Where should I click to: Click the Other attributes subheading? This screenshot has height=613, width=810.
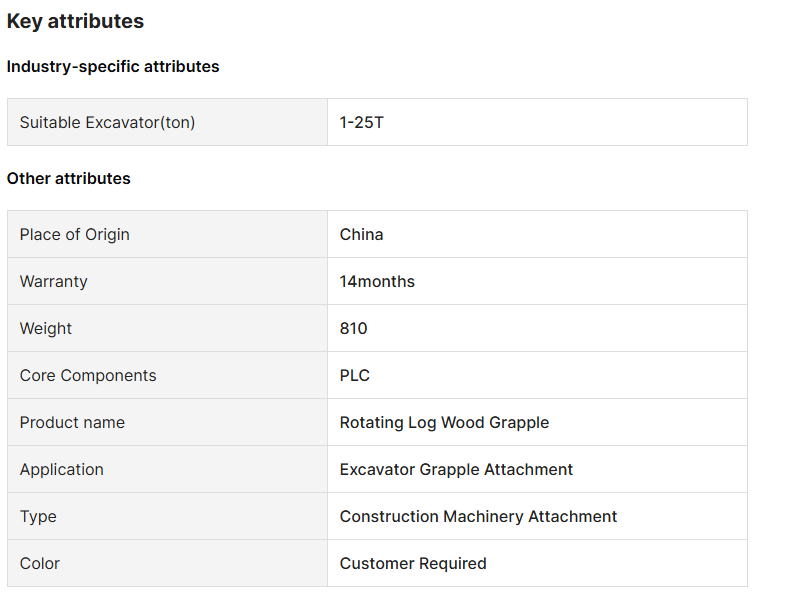pyautogui.click(x=69, y=179)
